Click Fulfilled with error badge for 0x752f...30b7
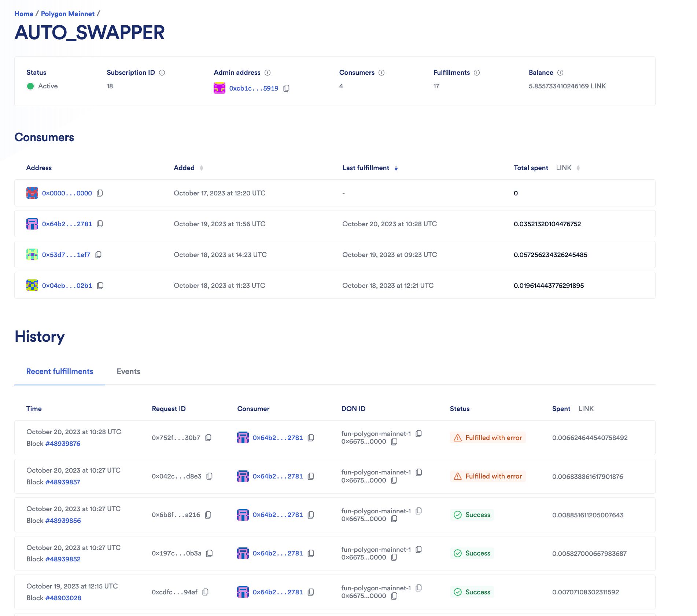This screenshot has height=616, width=697. pyautogui.click(x=488, y=438)
